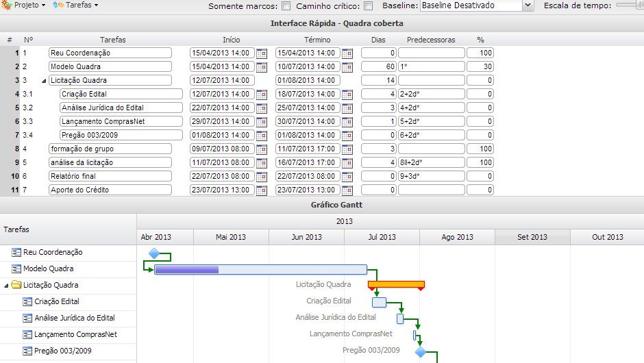
Task: Open end date calendar for Criação Edital
Action: coord(347,94)
